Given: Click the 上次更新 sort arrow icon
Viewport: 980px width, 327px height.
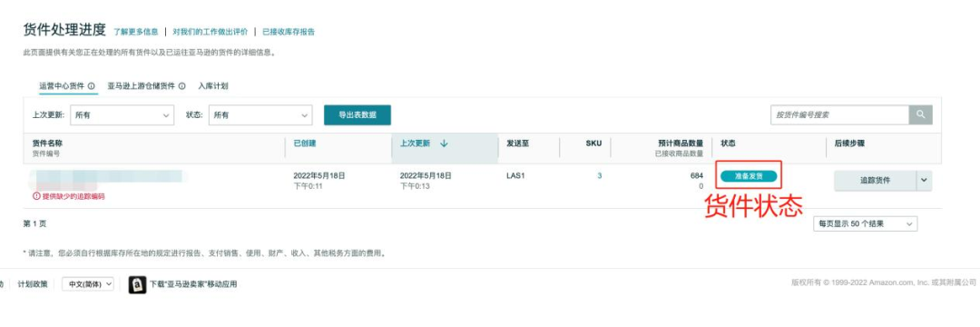Looking at the screenshot, I should point(444,144).
